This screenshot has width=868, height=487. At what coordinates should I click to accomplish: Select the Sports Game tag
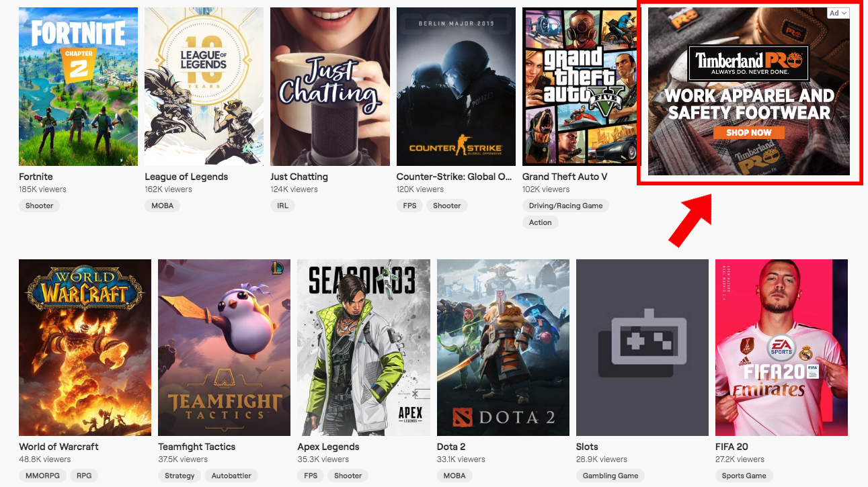tap(744, 476)
